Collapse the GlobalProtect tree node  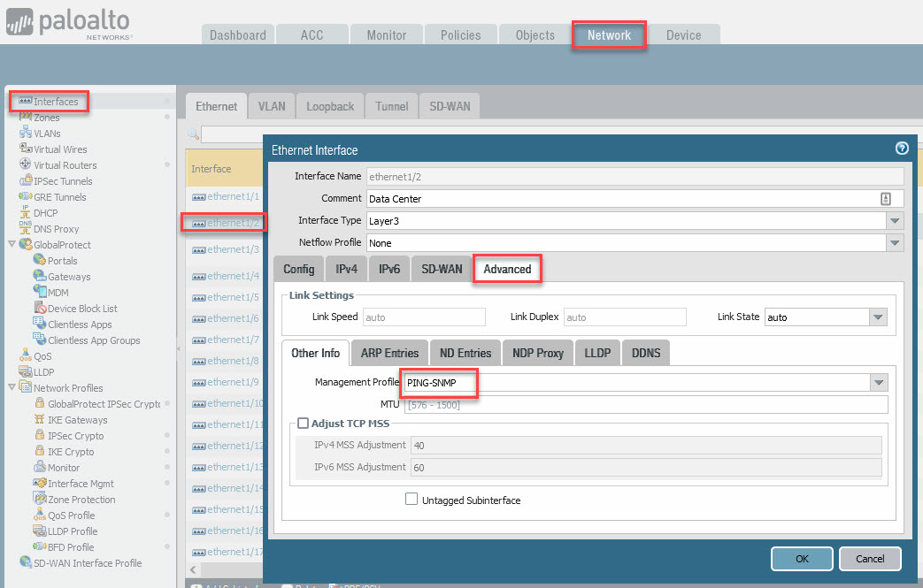pos(12,245)
